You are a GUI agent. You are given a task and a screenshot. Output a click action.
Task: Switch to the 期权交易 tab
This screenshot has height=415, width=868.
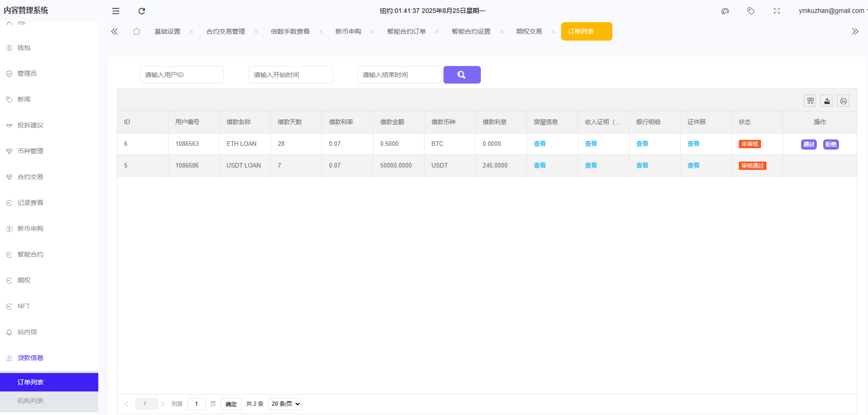[529, 31]
